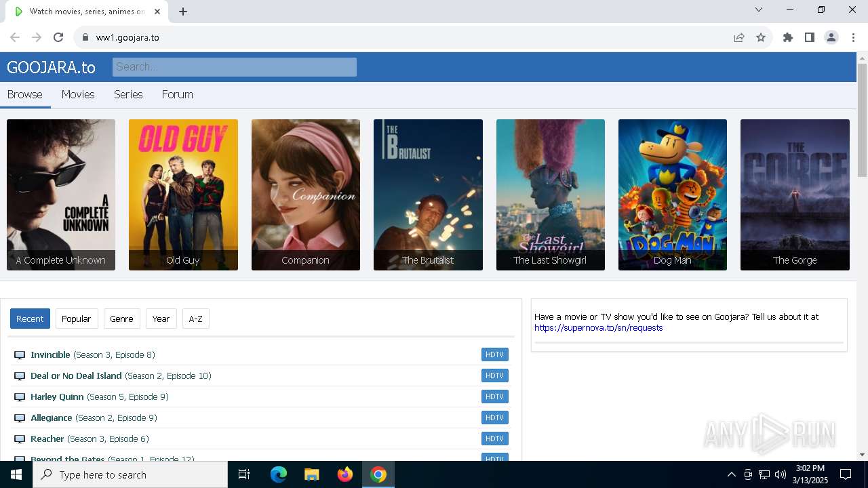
Task: Click the Chrome taskbar icon
Action: coord(378,474)
